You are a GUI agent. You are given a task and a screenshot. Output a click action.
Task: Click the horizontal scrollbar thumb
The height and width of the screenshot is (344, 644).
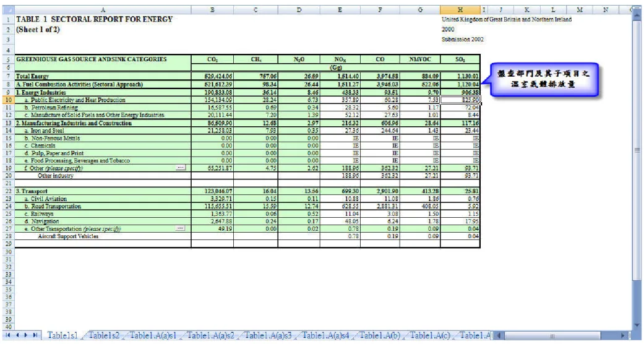[552, 336]
